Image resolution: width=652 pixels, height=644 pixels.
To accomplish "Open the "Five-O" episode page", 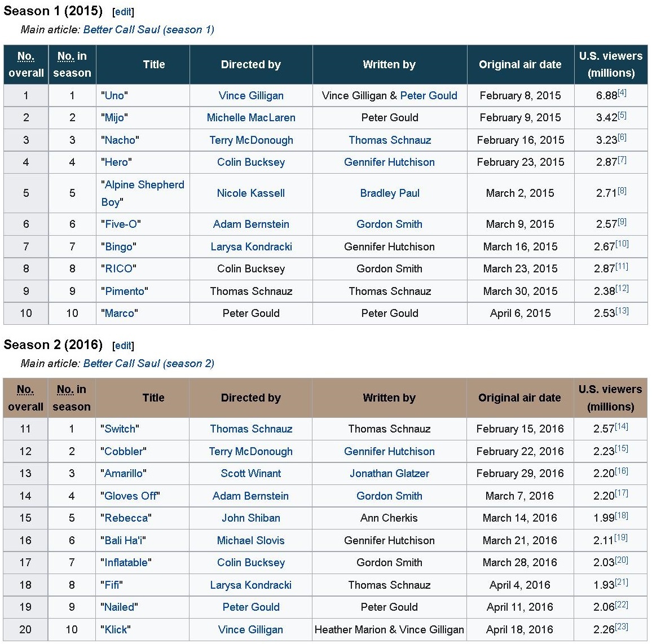I will [x=121, y=224].
